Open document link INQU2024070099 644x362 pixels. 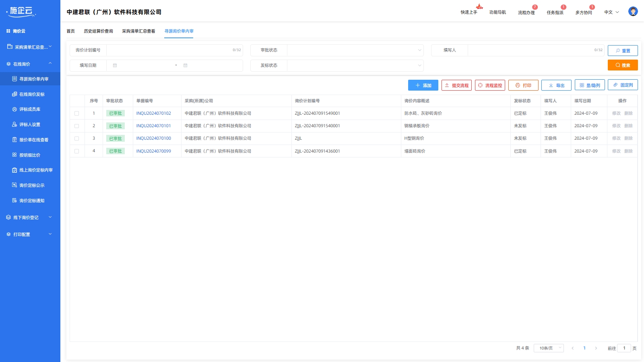pos(153,151)
